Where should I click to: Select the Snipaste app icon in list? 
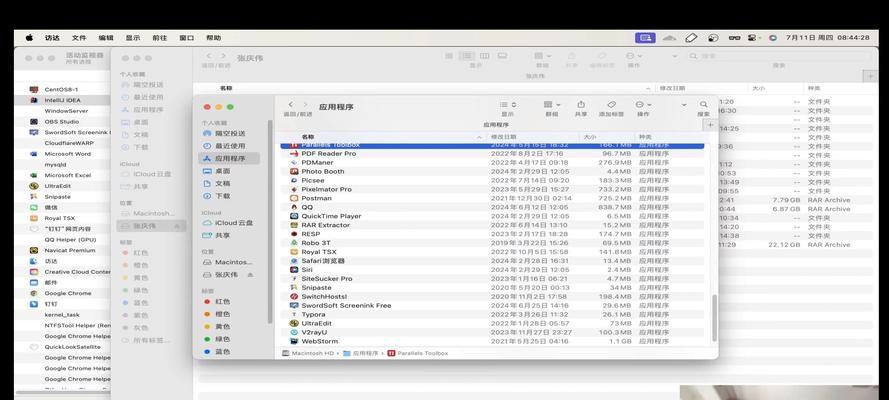click(x=294, y=287)
